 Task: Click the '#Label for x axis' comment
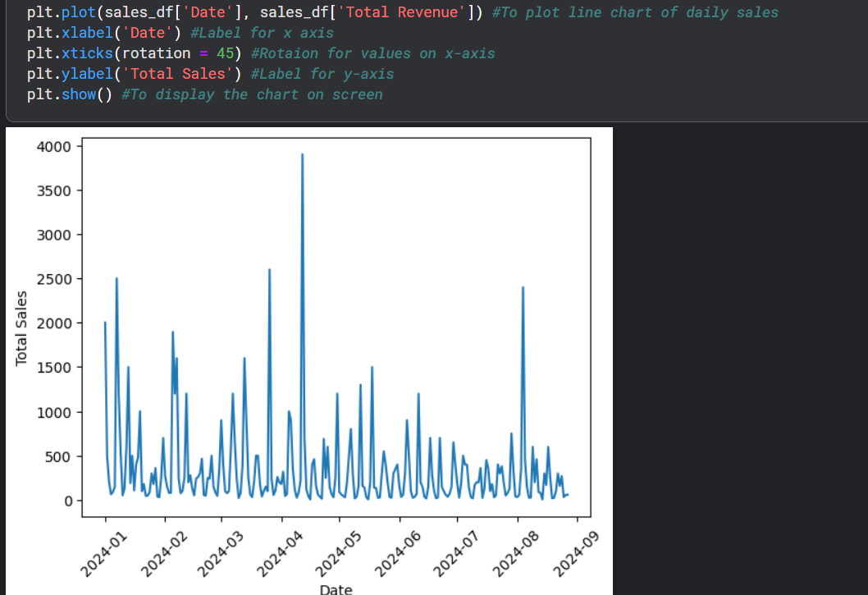pos(262,33)
